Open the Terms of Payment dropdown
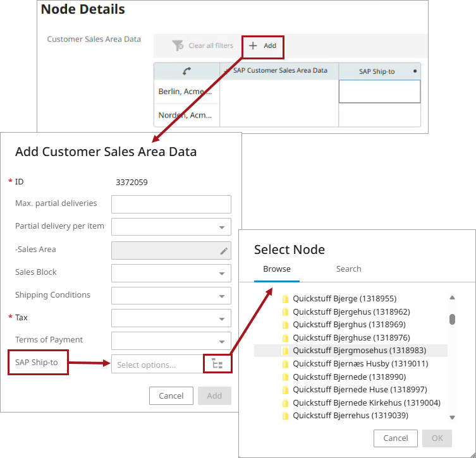 click(x=171, y=341)
